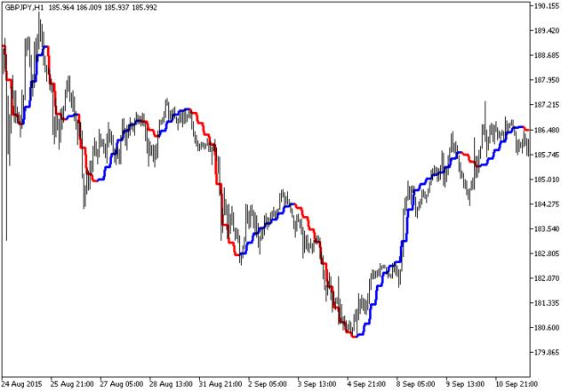Click the 4 Sep 21:00 time marker

pyautogui.click(x=367, y=385)
